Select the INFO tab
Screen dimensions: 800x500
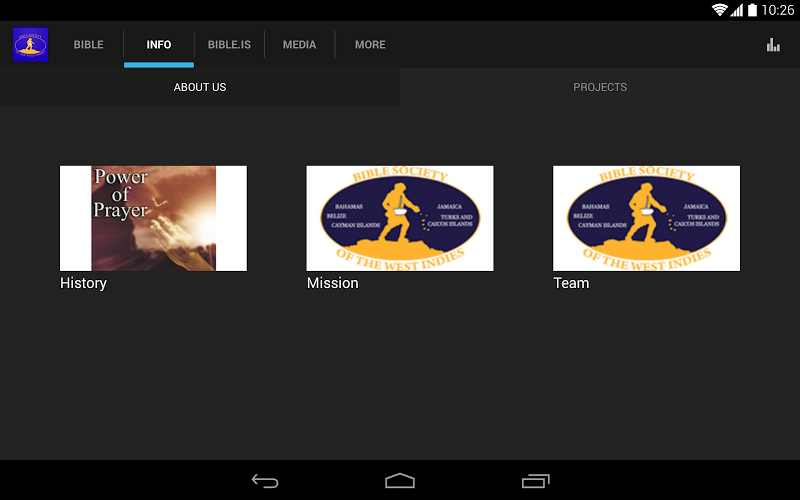(159, 44)
